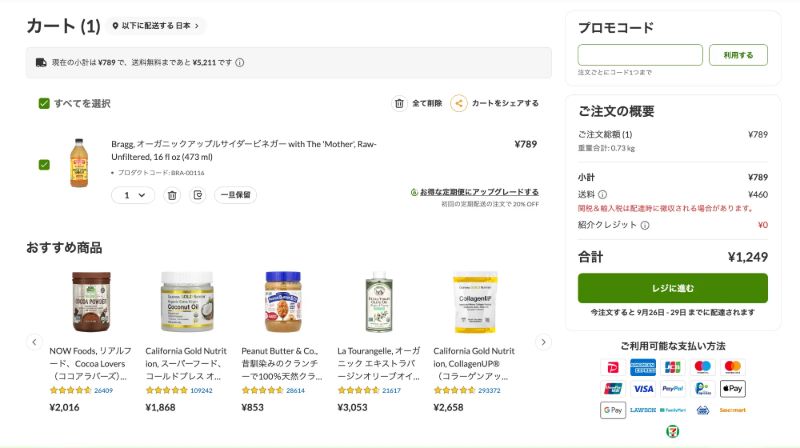Viewport: 800px width, 448px height.
Task: Click the 一旦保留 save-for-later button
Action: click(235, 195)
